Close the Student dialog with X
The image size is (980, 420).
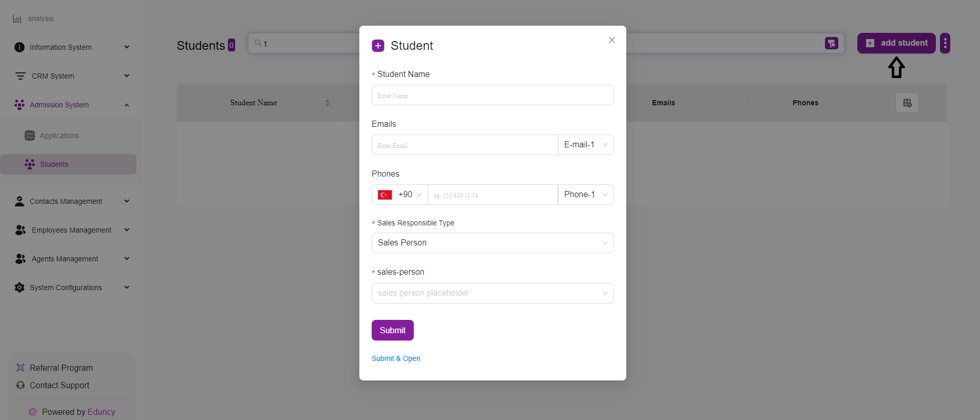[x=611, y=40]
